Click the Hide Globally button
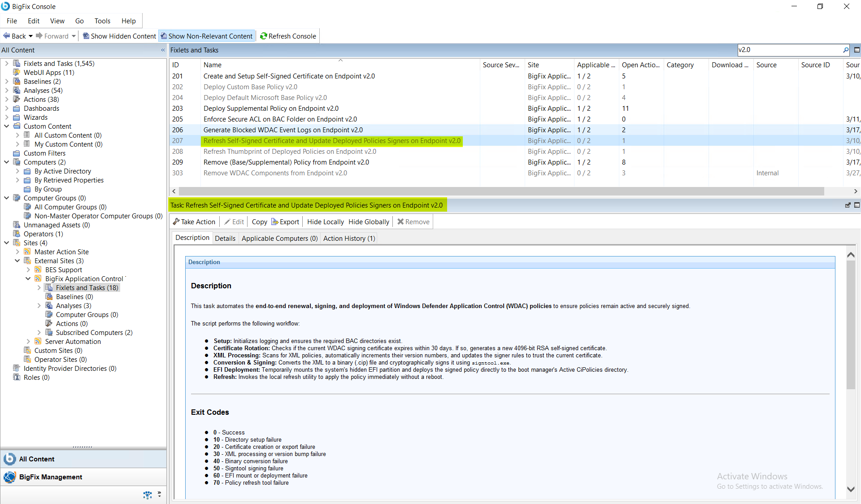 click(x=369, y=221)
